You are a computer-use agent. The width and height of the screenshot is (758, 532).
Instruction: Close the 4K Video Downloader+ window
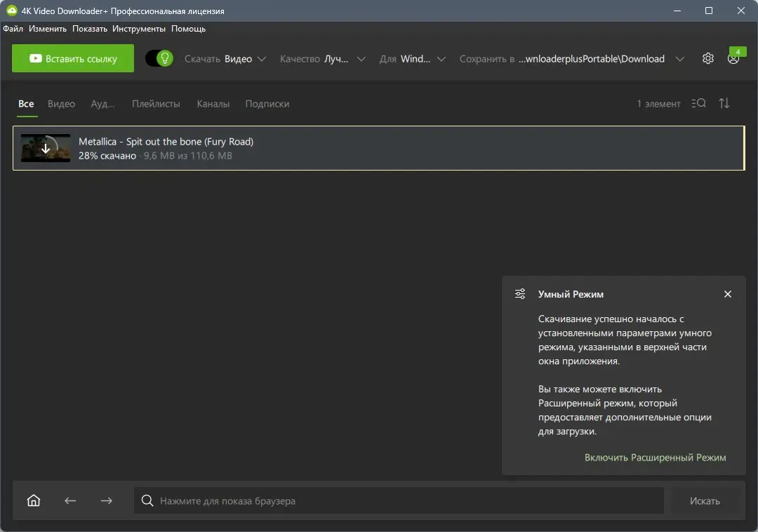[x=741, y=11]
